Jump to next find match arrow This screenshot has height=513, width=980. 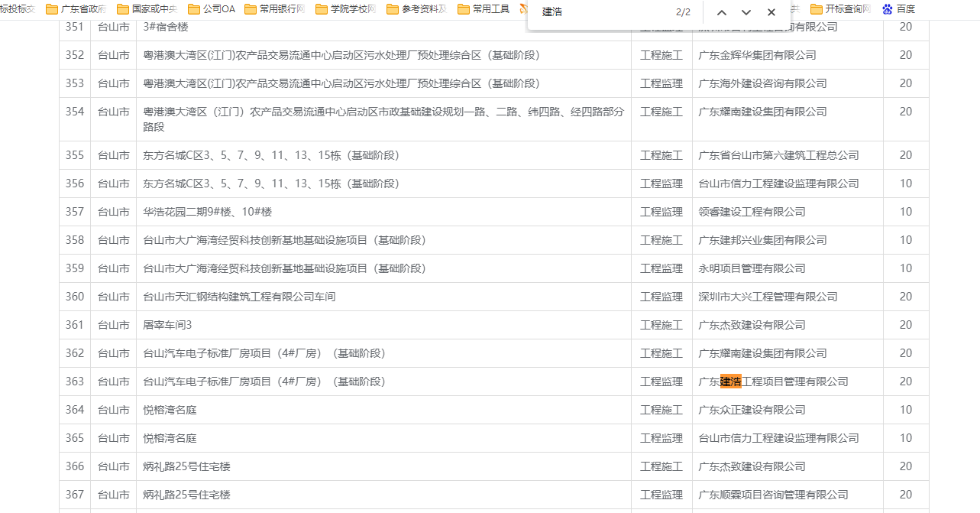pyautogui.click(x=746, y=12)
